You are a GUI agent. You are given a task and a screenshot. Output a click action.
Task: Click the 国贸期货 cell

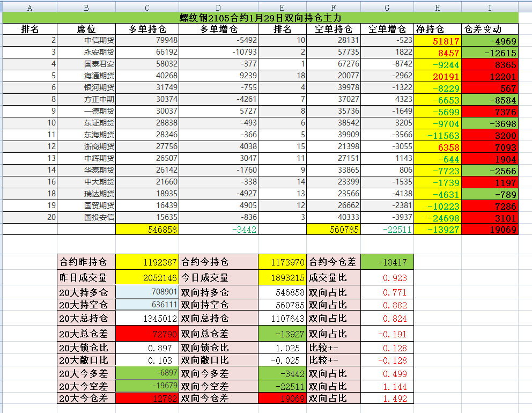[x=86, y=205]
